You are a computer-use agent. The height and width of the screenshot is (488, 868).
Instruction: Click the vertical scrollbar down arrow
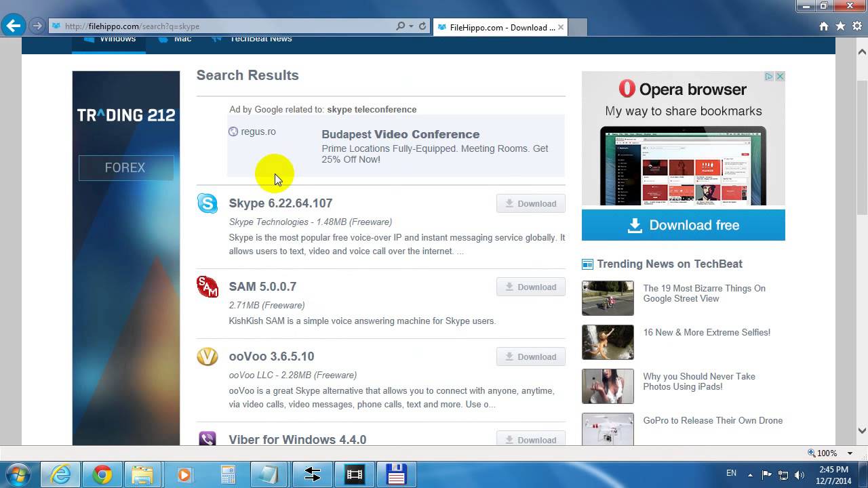862,430
